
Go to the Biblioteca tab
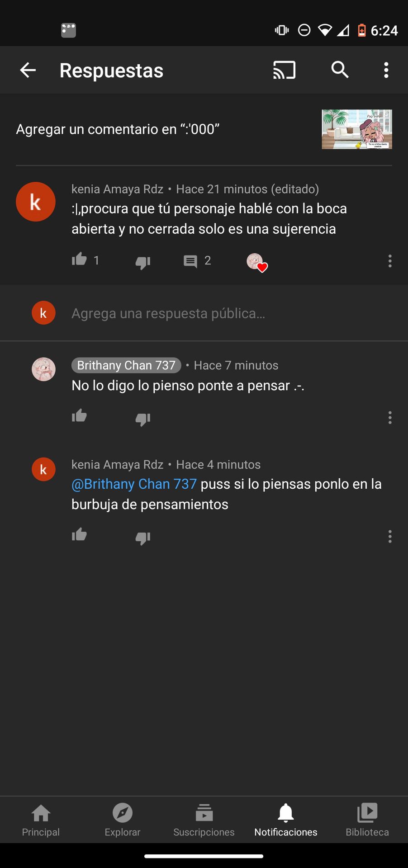point(367,820)
